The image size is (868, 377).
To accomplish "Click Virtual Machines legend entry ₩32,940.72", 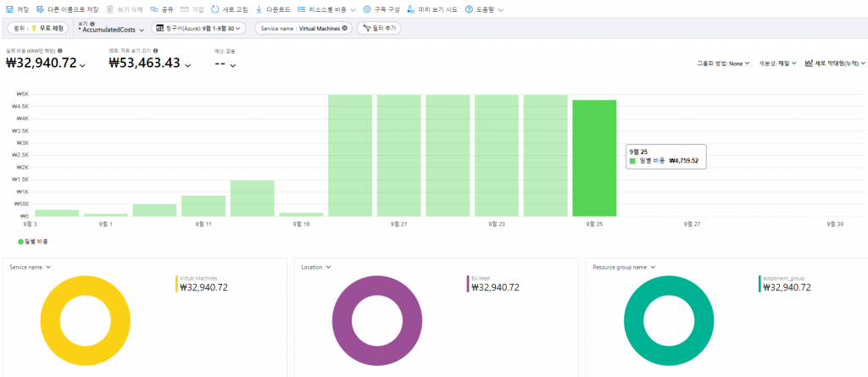I will pyautogui.click(x=202, y=284).
